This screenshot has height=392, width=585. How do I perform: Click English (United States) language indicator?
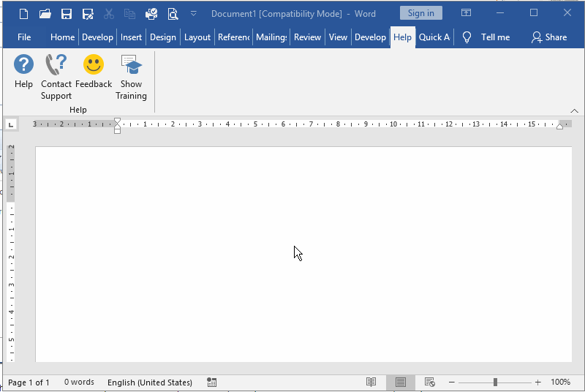click(150, 382)
